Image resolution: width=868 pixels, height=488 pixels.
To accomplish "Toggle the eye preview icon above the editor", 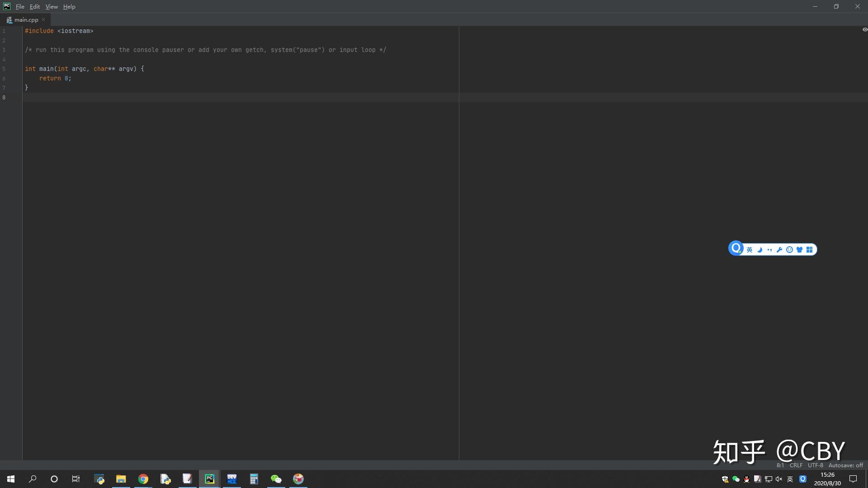I will click(865, 29).
